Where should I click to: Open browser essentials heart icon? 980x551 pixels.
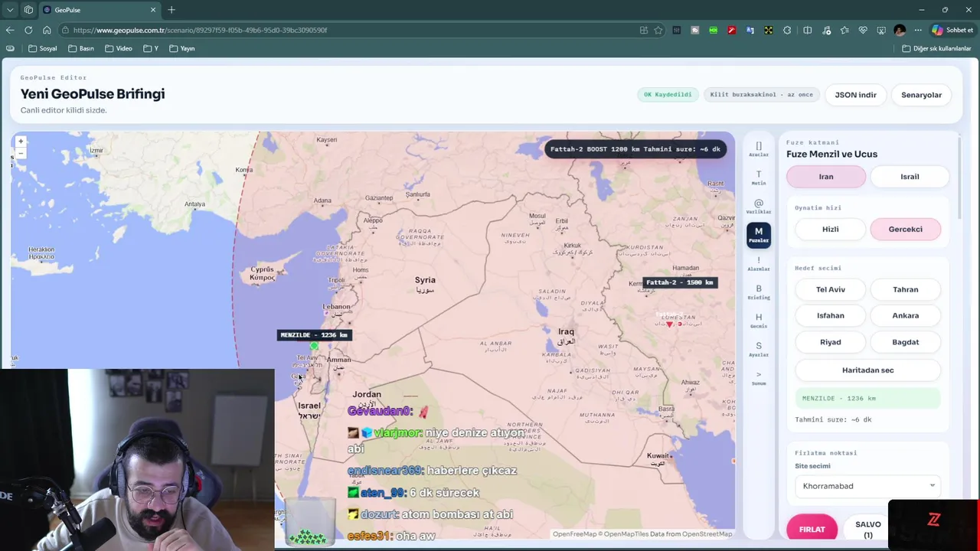point(863,30)
